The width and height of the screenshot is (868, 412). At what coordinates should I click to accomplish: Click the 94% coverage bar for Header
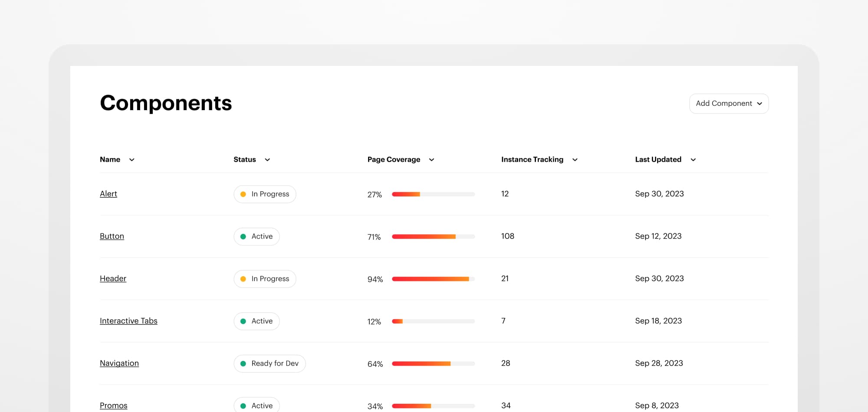(433, 279)
